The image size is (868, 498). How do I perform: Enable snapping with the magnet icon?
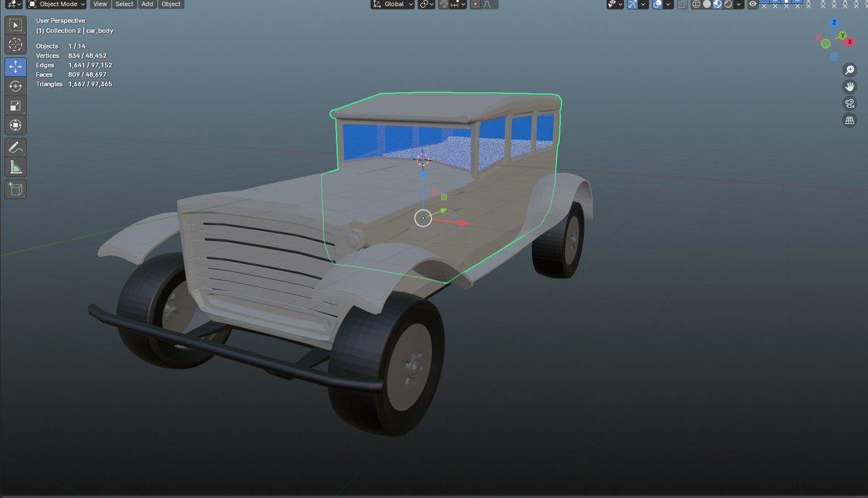443,4
